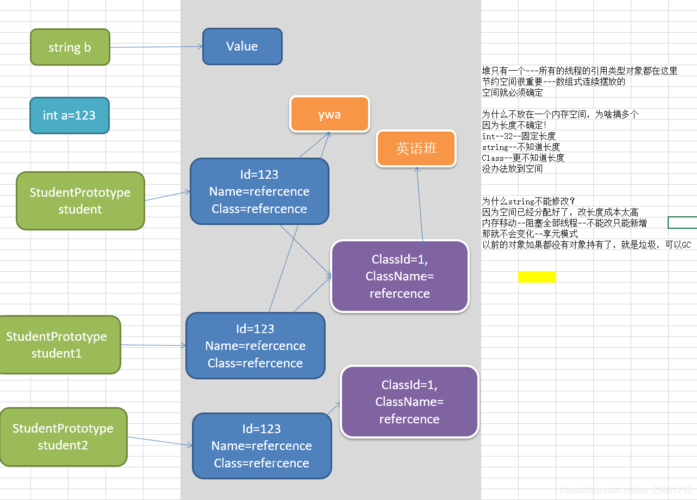The height and width of the screenshot is (500, 697).
Task: Select the "StudentPrototype student2" green shape
Action: (x=63, y=437)
